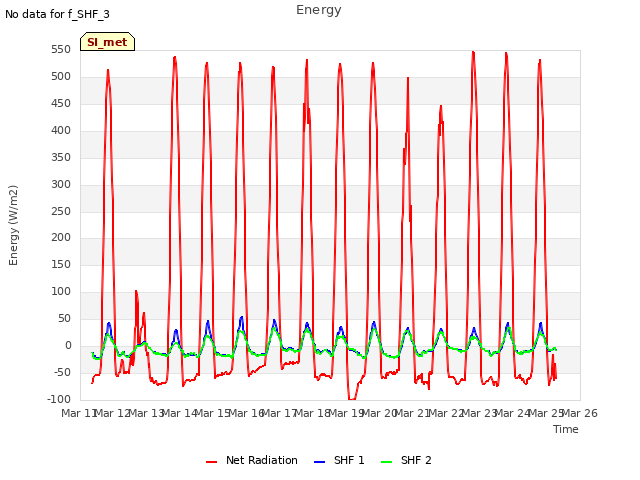This screenshot has width=640, height=480.
Task: Click the -100 y-axis tick label
Action: [x=58, y=400]
